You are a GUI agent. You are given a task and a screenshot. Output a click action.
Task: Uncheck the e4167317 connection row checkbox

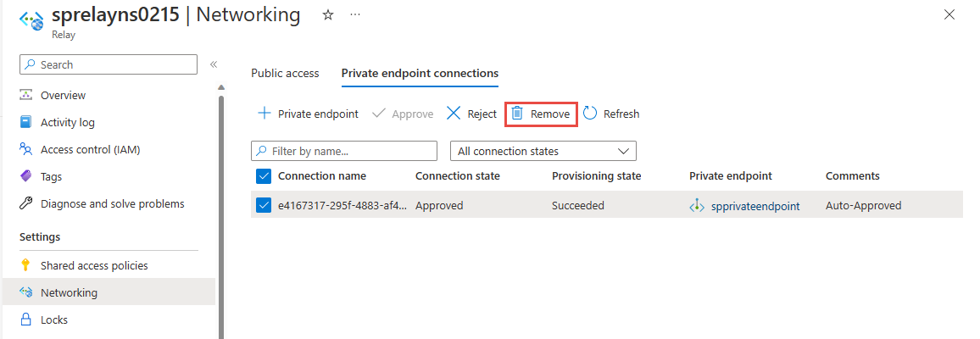(264, 205)
